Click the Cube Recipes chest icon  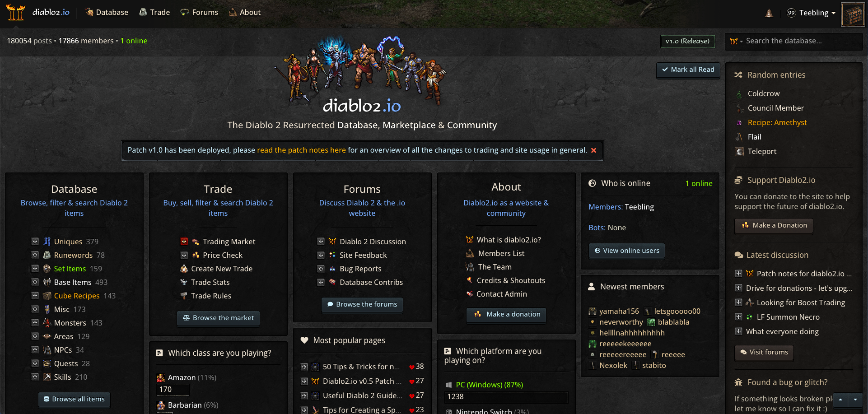pos(47,296)
